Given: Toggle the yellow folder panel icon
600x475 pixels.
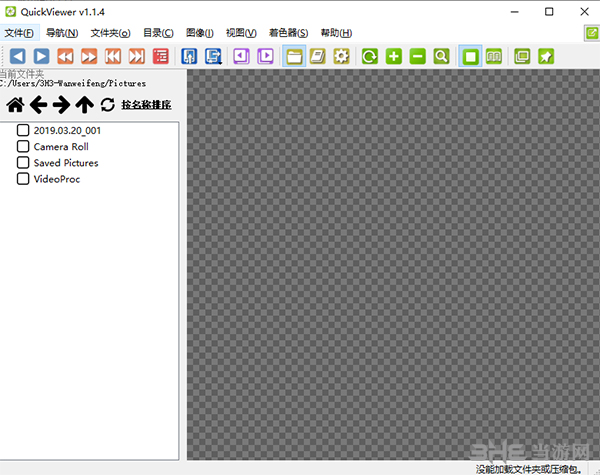Looking at the screenshot, I should pos(294,56).
